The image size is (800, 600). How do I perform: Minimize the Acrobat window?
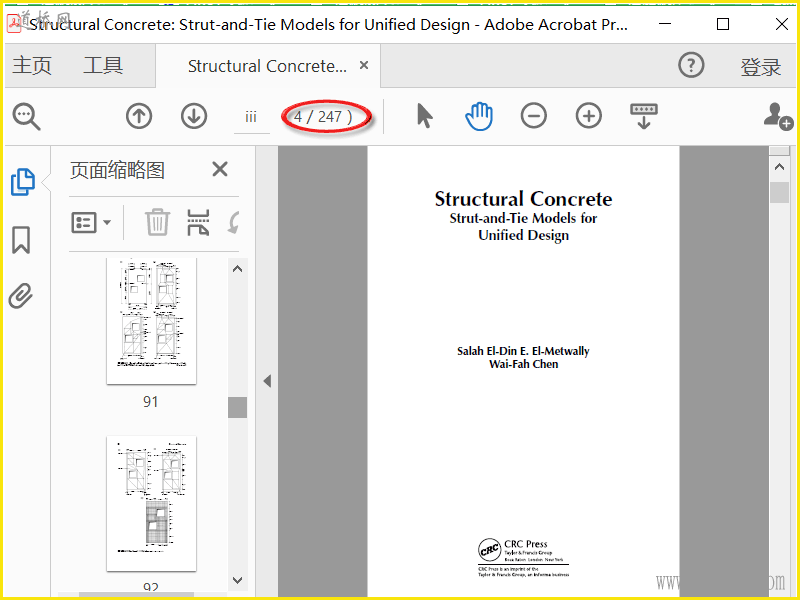point(665,24)
